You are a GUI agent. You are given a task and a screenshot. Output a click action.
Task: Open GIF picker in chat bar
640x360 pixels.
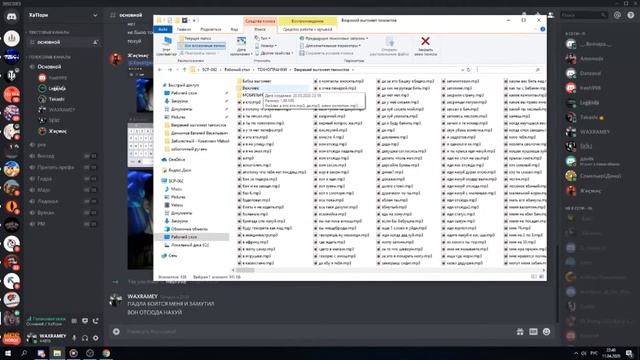coord(533,331)
